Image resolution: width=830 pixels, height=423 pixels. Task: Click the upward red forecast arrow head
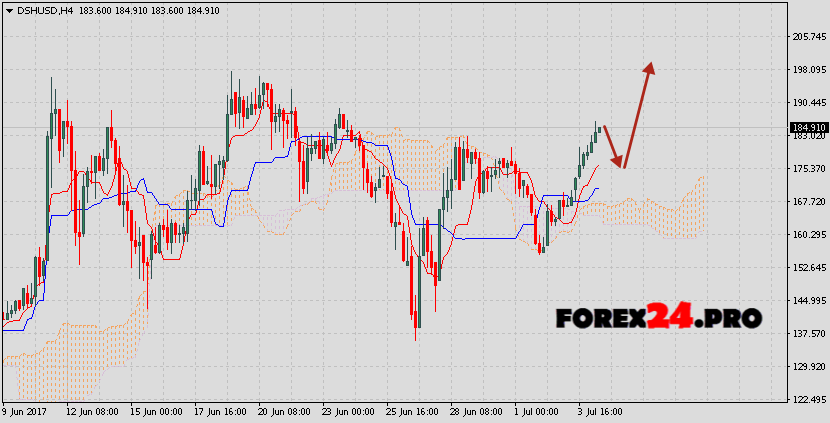[x=650, y=69]
